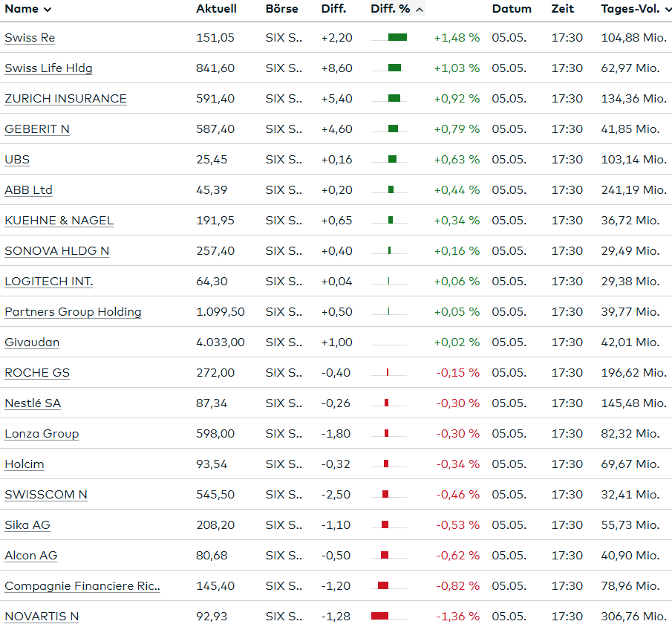Open the GEBERIT N stock page

(37, 129)
